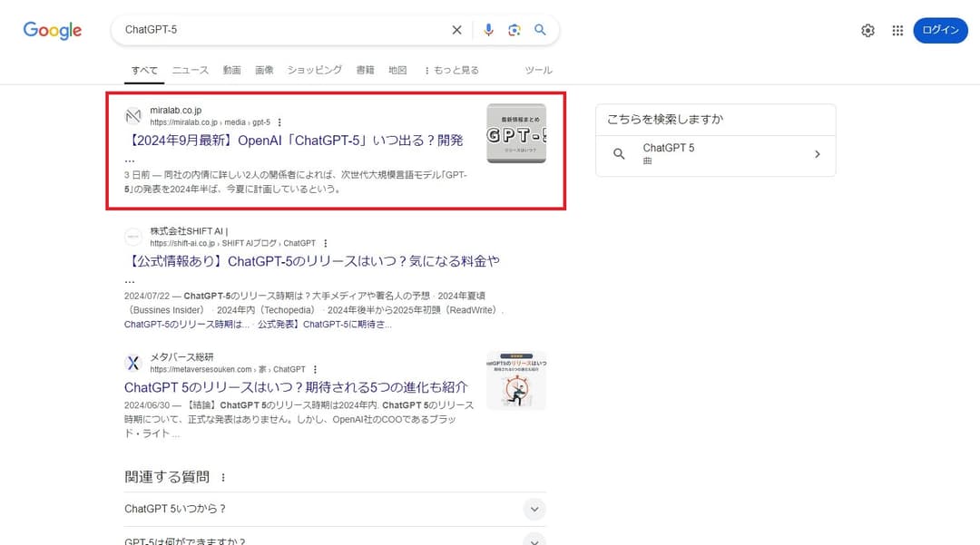The image size is (980, 545).
Task: Click the blue magnifier search button
Action: [x=540, y=30]
